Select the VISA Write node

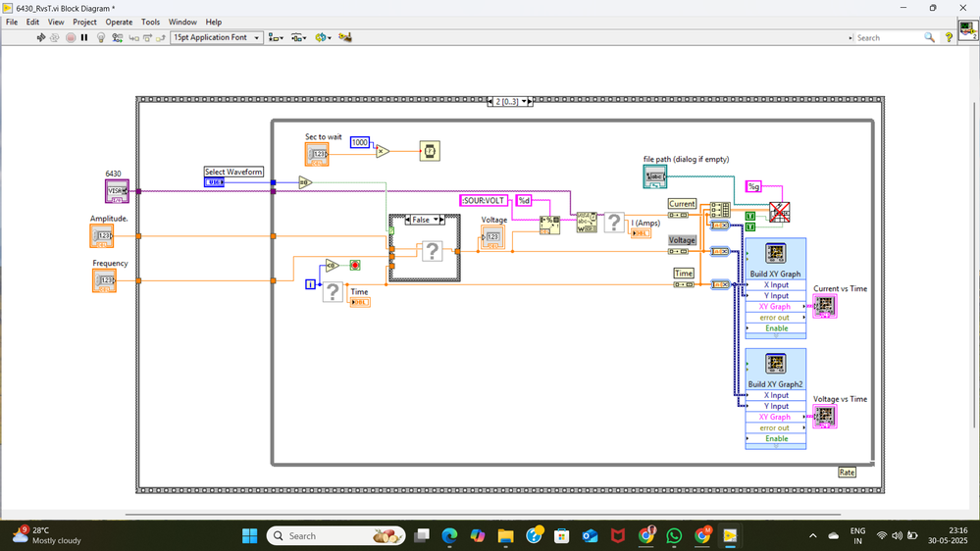(587, 223)
